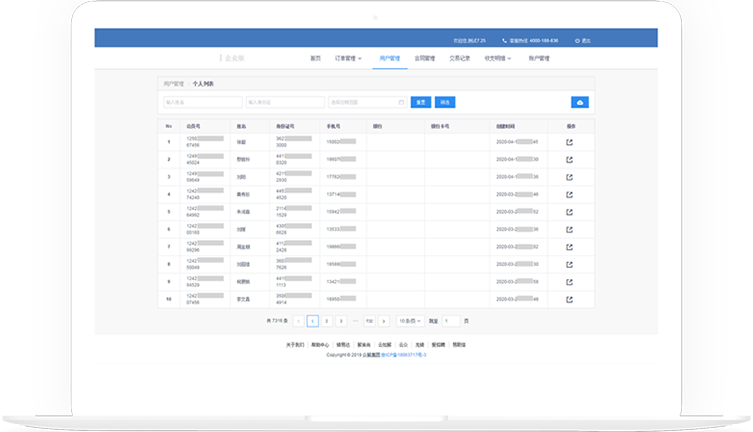Open the 交易记录 menu item
The image size is (753, 432).
point(460,59)
